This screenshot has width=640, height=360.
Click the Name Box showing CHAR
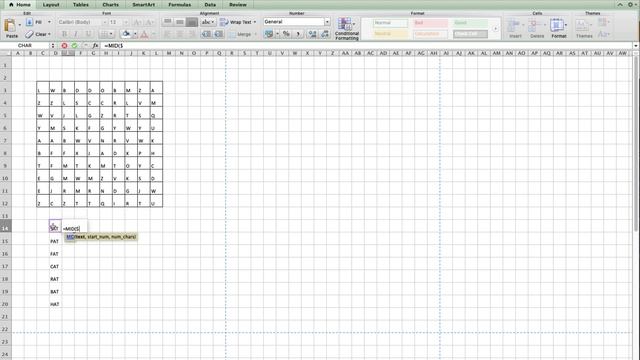coord(25,45)
